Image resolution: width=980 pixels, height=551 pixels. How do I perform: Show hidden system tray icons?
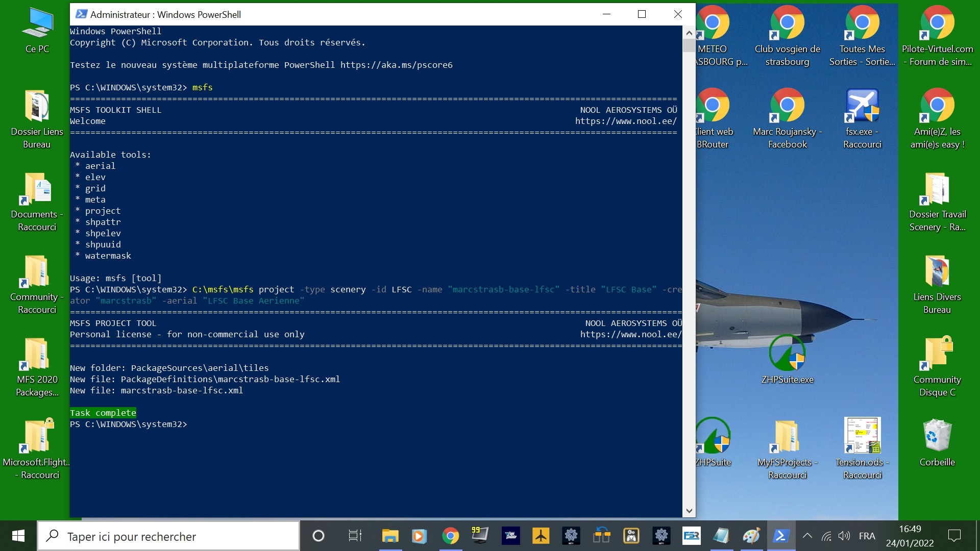tap(807, 536)
